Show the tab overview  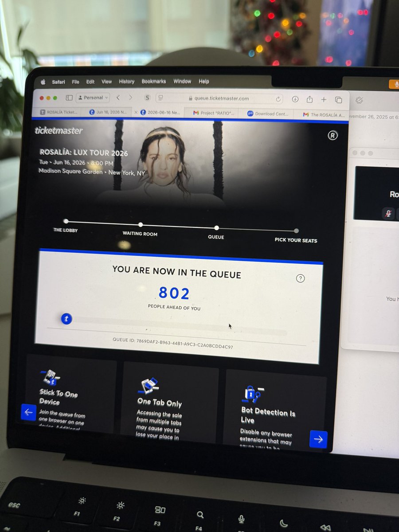tap(339, 100)
